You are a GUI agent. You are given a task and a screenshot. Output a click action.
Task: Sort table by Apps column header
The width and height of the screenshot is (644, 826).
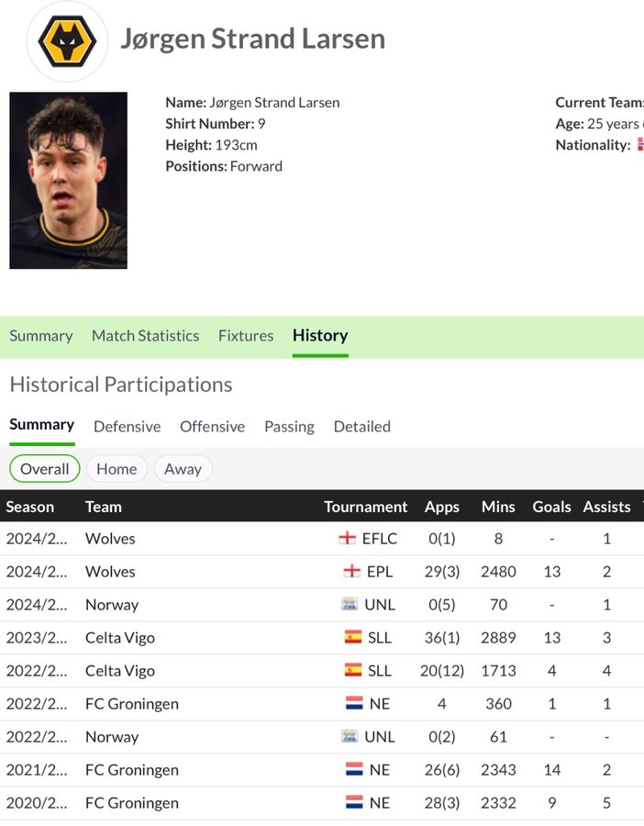click(x=442, y=507)
